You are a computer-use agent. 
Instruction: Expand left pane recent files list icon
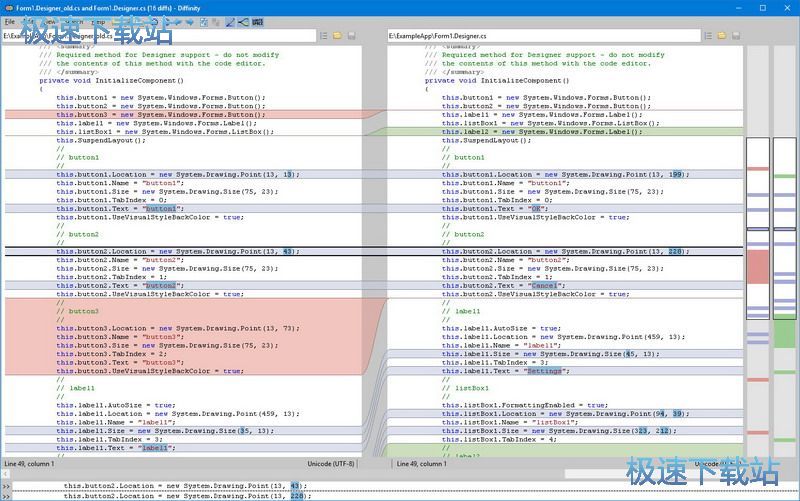pos(323,36)
